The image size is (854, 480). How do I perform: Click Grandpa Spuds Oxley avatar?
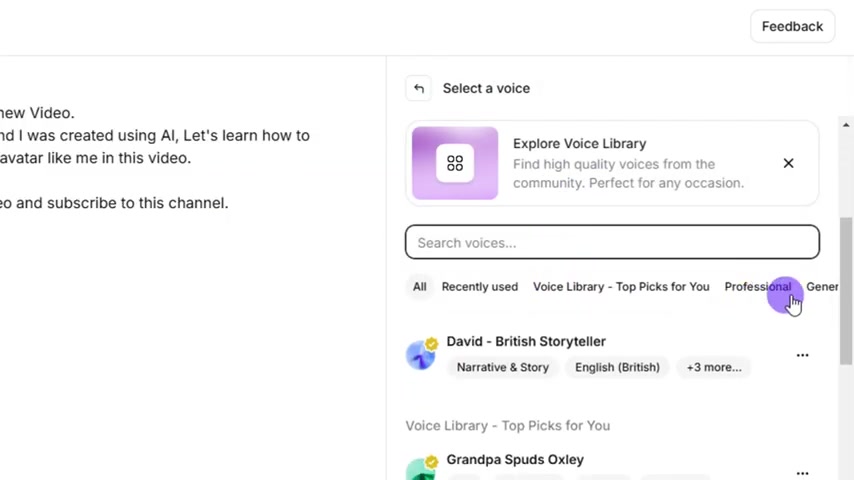tap(421, 470)
